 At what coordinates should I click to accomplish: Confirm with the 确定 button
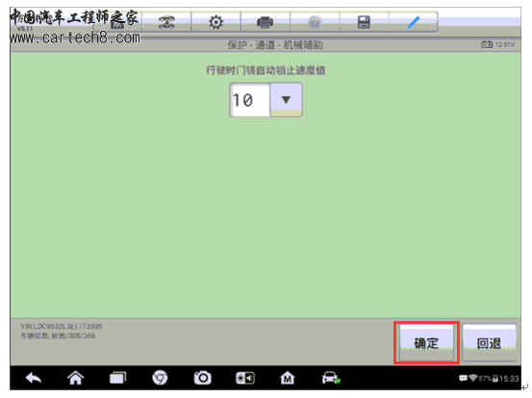click(426, 343)
